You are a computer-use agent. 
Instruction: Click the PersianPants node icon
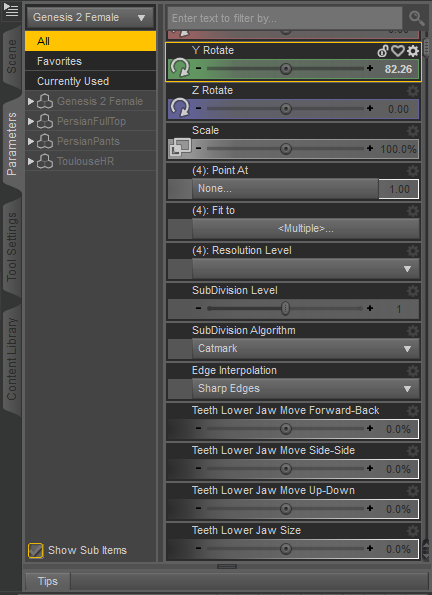[x=45, y=141]
